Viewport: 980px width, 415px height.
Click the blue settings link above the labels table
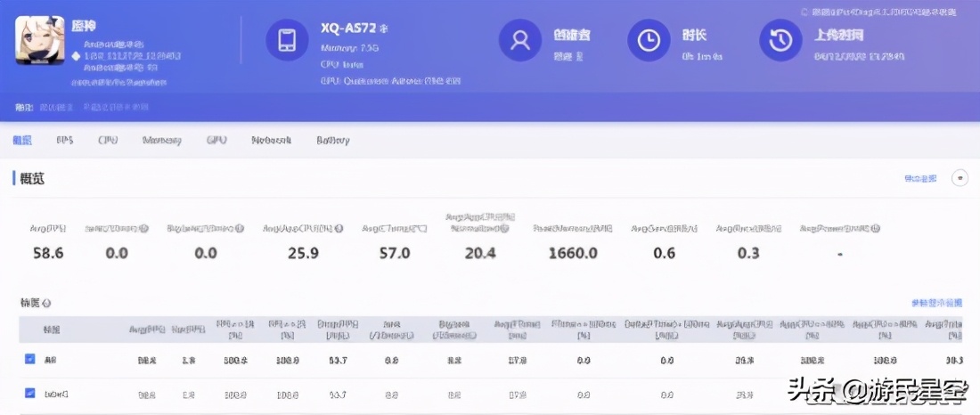click(936, 303)
